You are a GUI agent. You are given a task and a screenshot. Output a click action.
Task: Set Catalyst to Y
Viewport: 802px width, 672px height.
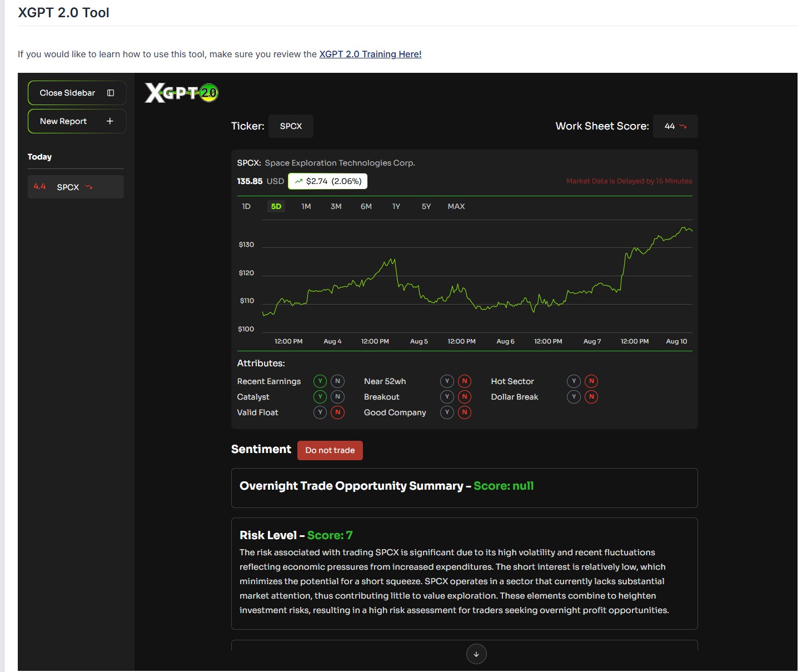320,397
